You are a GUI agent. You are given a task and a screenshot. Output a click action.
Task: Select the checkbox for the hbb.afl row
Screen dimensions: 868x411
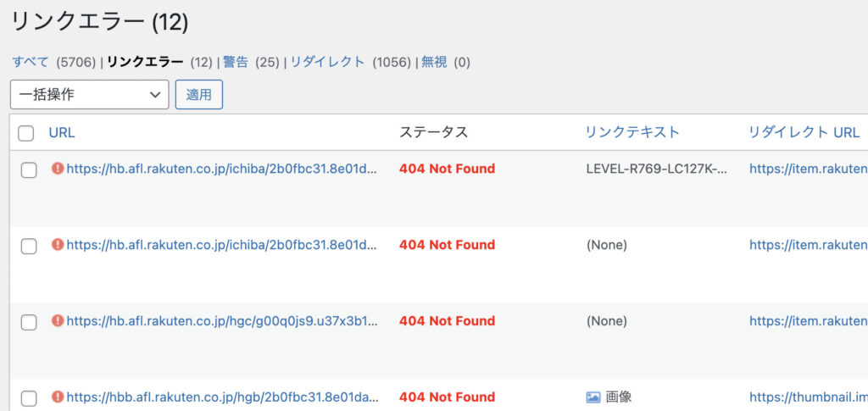(x=29, y=398)
